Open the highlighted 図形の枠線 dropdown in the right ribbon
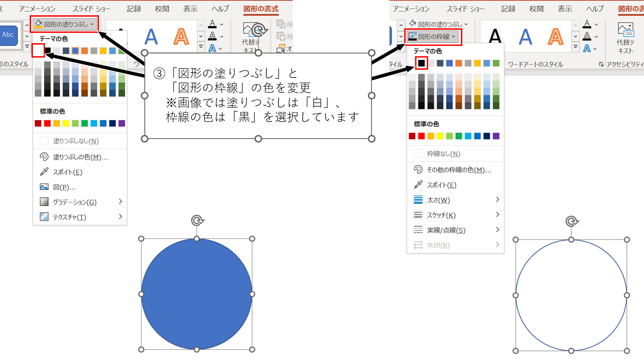Screen dimensions: 644x363 (434, 36)
